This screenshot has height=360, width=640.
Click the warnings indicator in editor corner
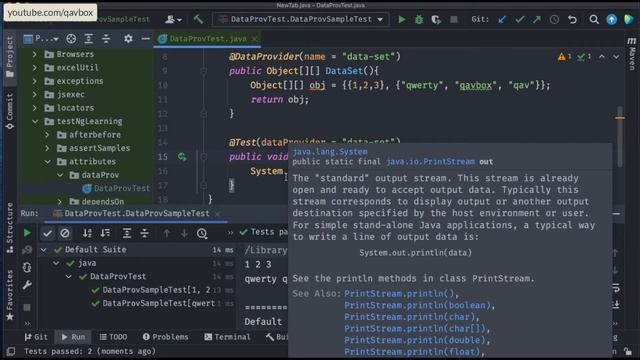coord(565,56)
